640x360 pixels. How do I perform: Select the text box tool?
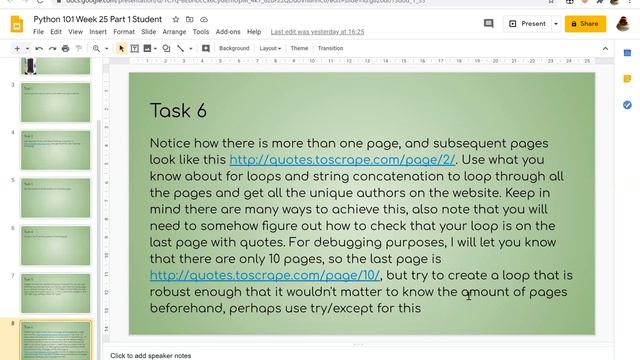[x=134, y=49]
